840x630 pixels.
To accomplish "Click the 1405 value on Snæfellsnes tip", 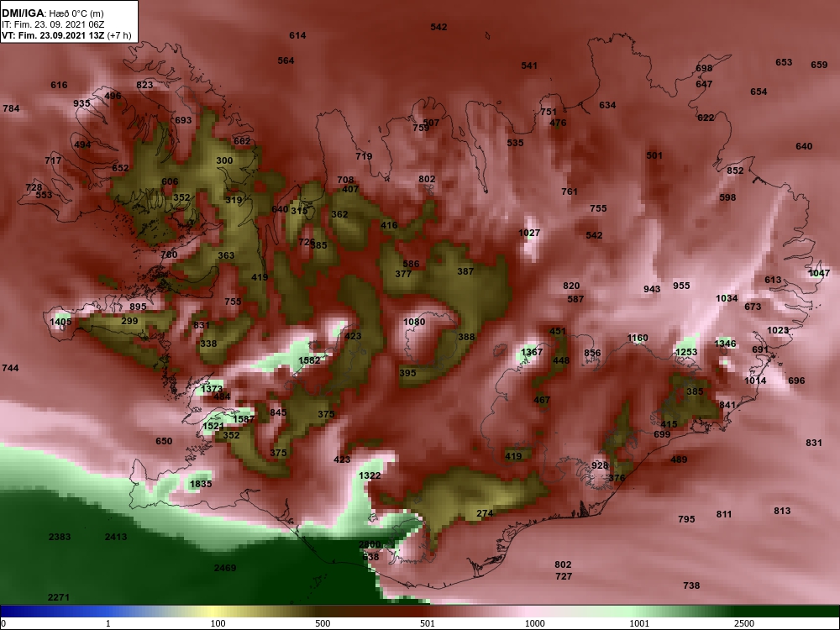I will (x=60, y=322).
